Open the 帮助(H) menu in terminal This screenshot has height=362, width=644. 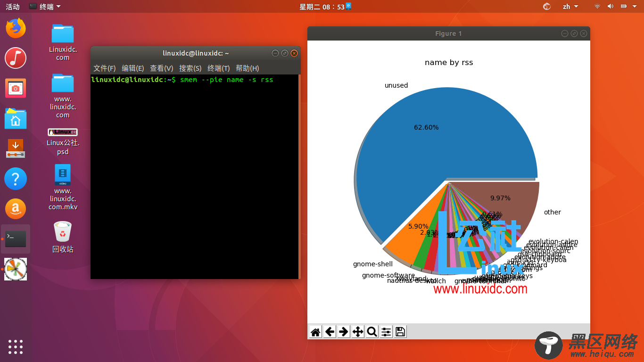coord(248,68)
